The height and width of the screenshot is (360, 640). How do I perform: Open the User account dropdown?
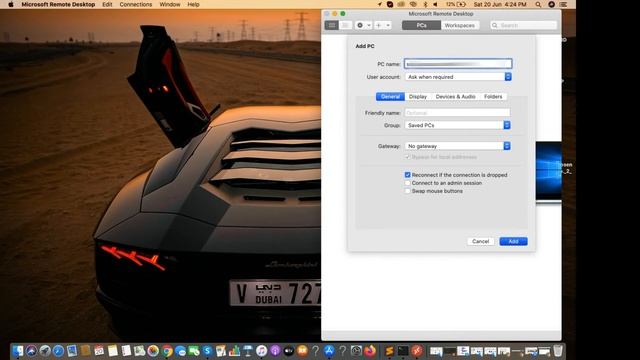pyautogui.click(x=458, y=77)
